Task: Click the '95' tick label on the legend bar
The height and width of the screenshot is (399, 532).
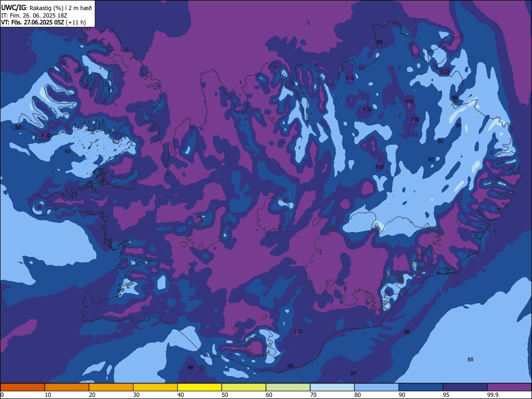Action: pyautogui.click(x=446, y=395)
